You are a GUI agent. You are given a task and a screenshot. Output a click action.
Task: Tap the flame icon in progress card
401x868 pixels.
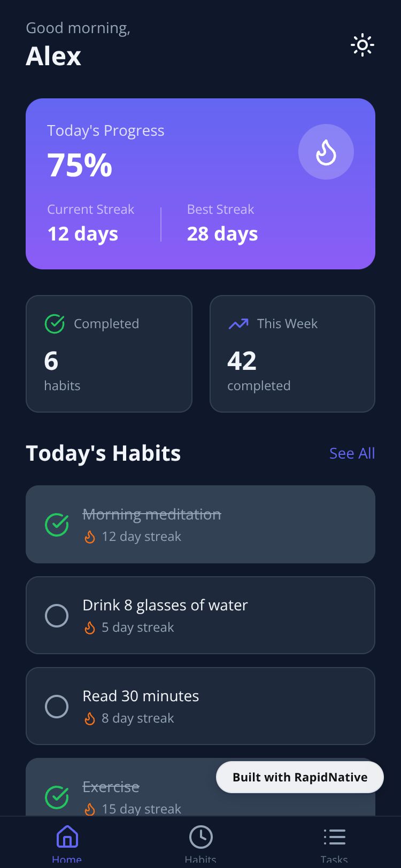pos(326,152)
